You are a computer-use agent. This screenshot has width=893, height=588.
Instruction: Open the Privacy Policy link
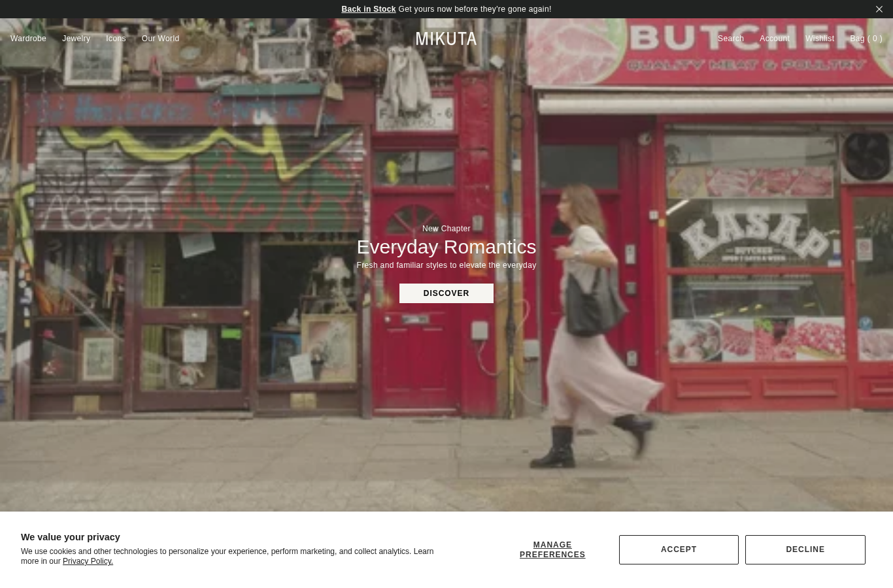[x=88, y=561]
